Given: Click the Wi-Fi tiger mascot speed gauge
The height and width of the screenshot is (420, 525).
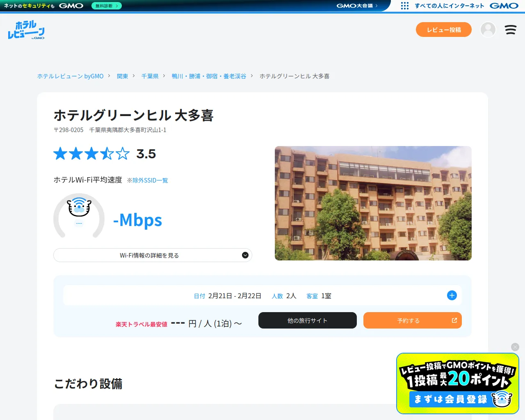Looking at the screenshot, I should click(79, 216).
